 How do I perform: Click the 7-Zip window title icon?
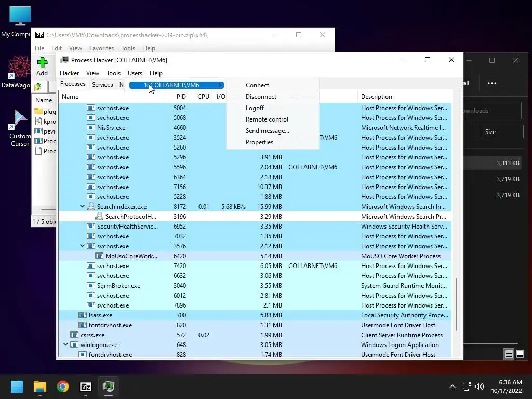pyautogui.click(x=39, y=35)
